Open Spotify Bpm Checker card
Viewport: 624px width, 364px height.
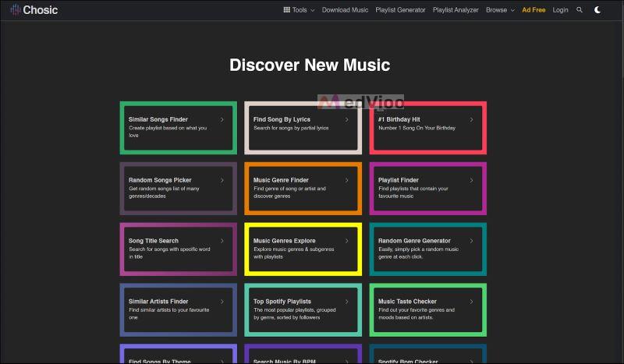point(427,354)
